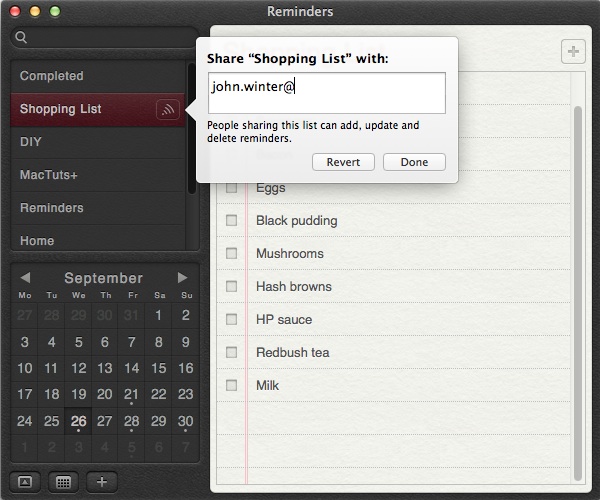Minimize the Reminders window
Image resolution: width=600 pixels, height=500 pixels.
click(35, 11)
